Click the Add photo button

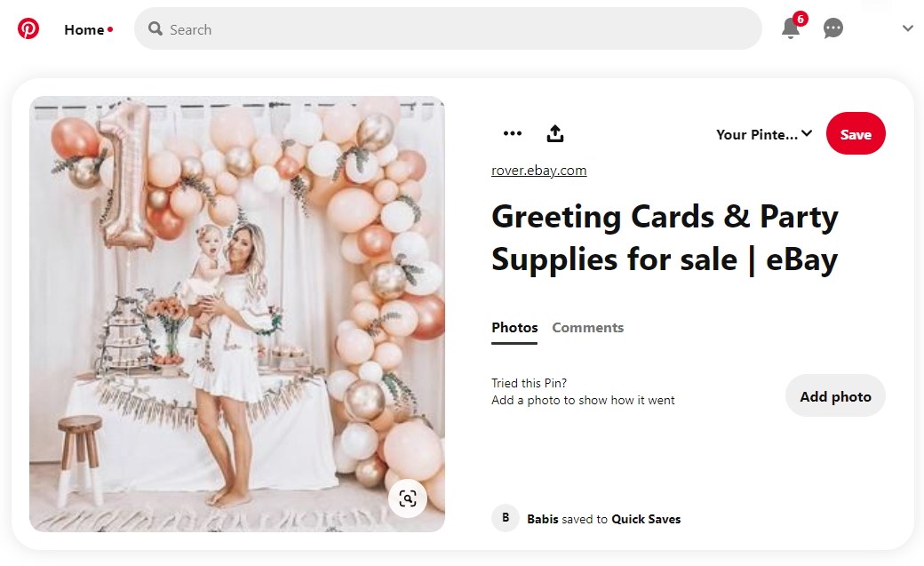click(x=835, y=396)
